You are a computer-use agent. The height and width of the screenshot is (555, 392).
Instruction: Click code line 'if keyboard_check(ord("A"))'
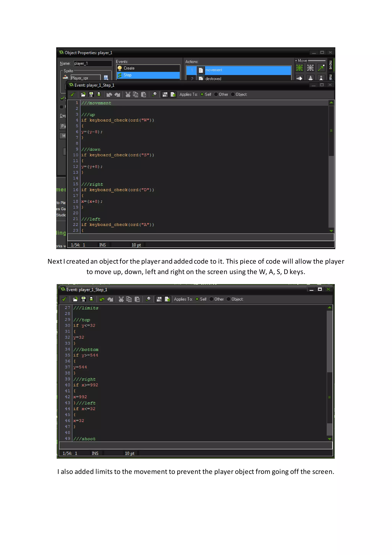tap(118, 225)
